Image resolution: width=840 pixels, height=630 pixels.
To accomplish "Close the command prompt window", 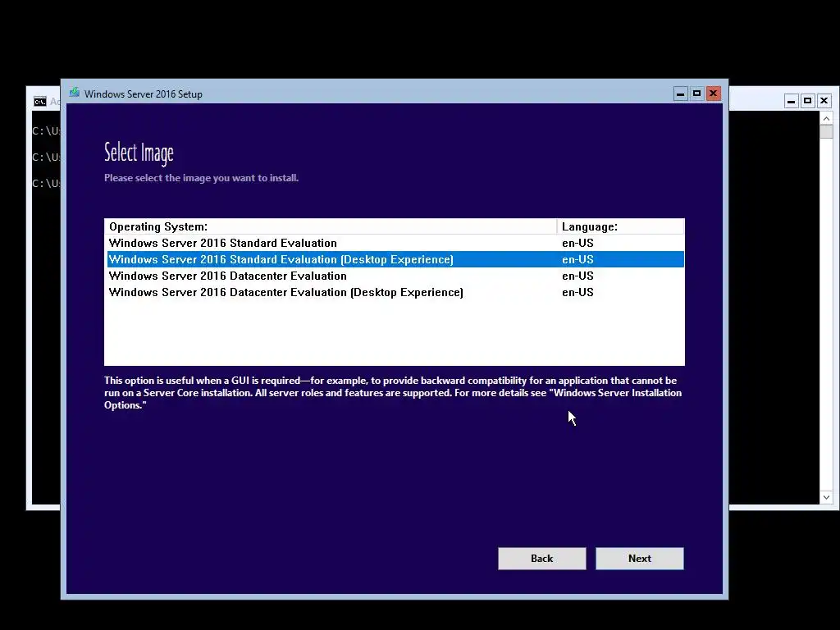I will point(824,101).
